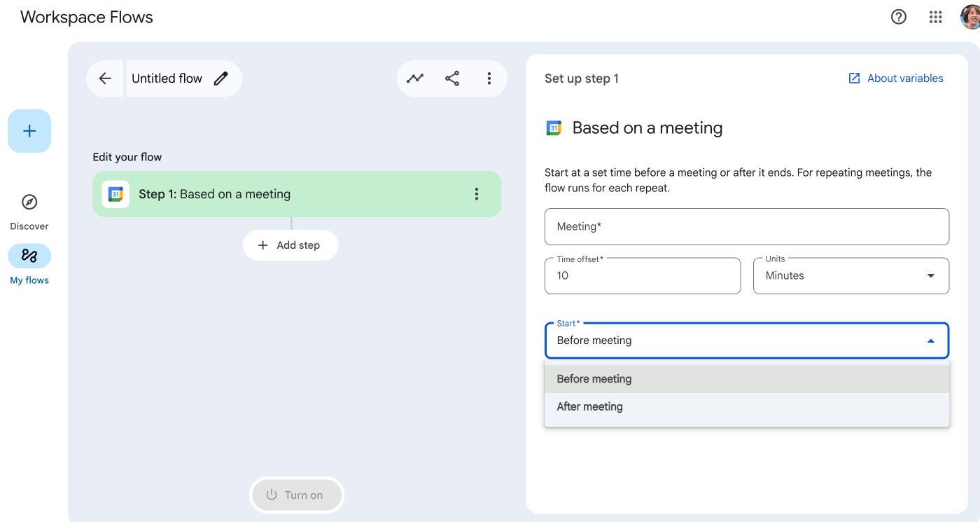
Task: Click Calendar icon beside Based on a meeting heading
Action: point(554,128)
